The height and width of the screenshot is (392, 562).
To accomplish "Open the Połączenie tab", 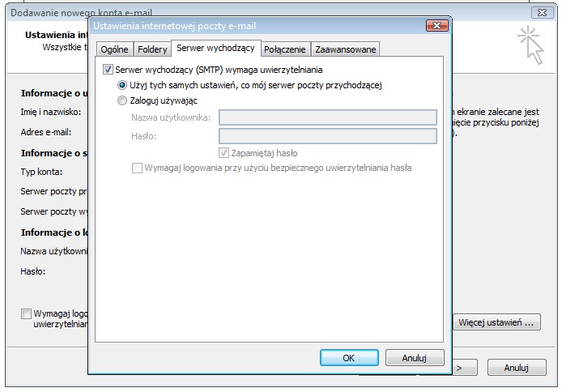I will click(285, 49).
